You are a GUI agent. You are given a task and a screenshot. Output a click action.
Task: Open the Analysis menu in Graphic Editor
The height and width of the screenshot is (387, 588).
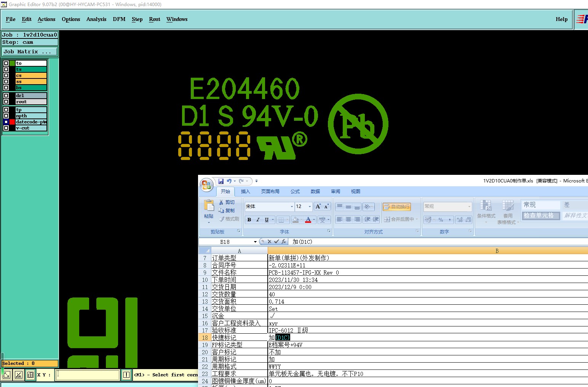[96, 19]
